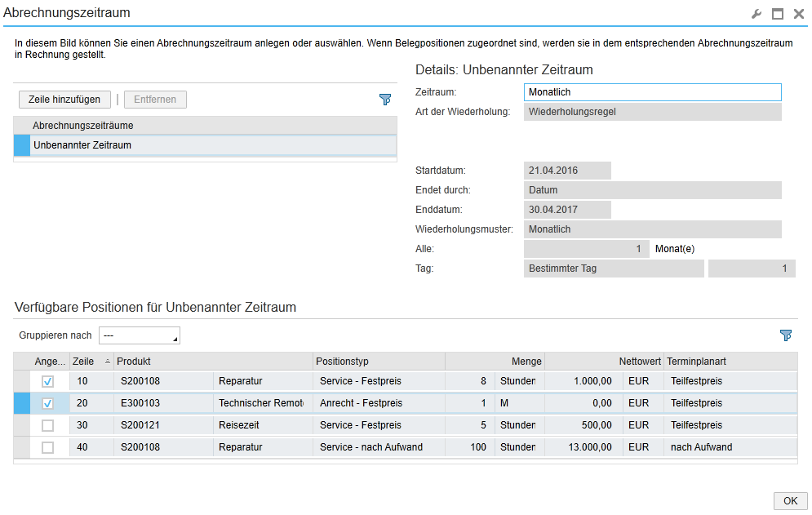The image size is (812, 515).
Task: Click the Nettowert column header
Action: (x=605, y=361)
